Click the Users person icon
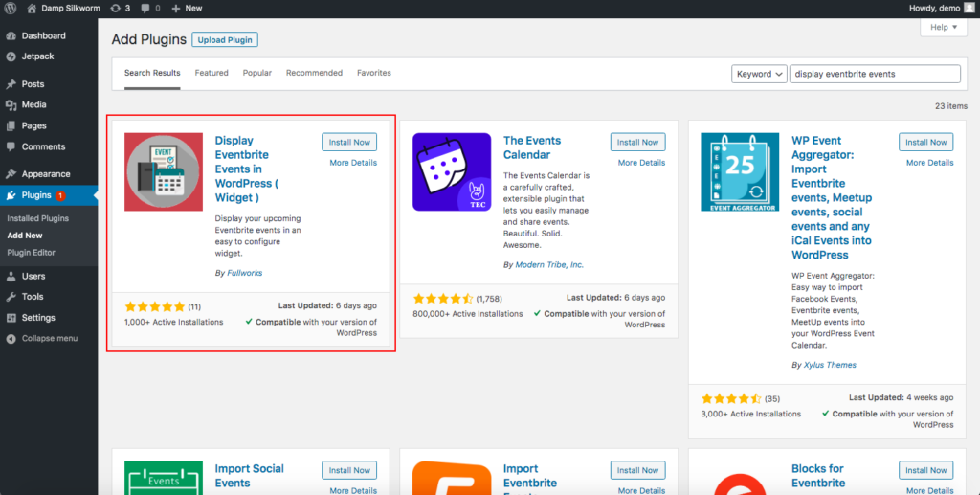This screenshot has width=980, height=495. (11, 277)
